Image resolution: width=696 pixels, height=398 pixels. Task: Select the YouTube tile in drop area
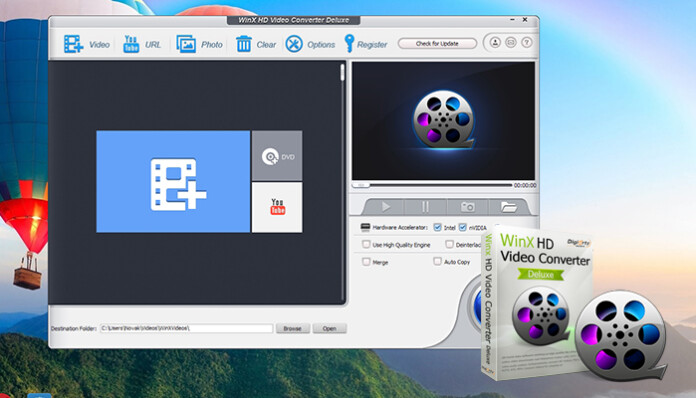click(x=277, y=207)
